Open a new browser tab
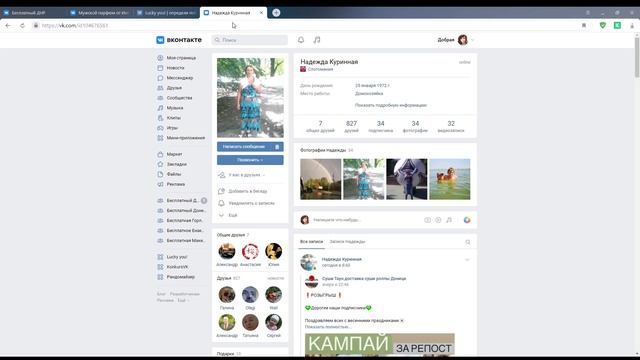 [x=276, y=13]
